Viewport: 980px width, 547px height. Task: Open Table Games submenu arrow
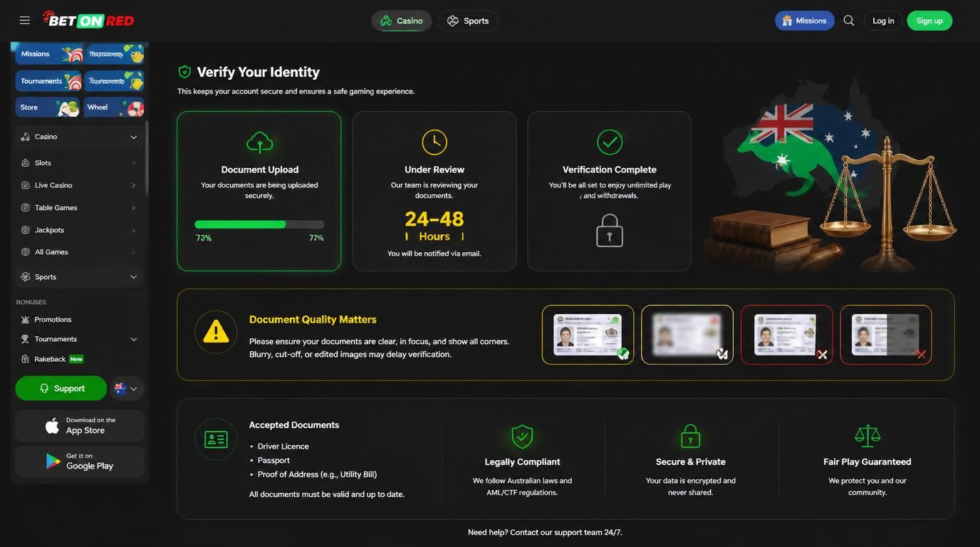click(x=133, y=208)
